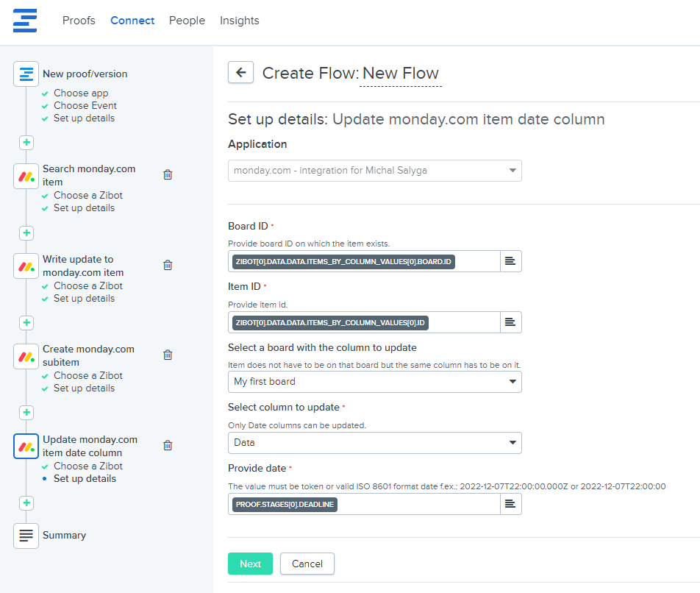The width and height of the screenshot is (700, 593).
Task: Open the Summary step in sidebar
Action: click(63, 536)
